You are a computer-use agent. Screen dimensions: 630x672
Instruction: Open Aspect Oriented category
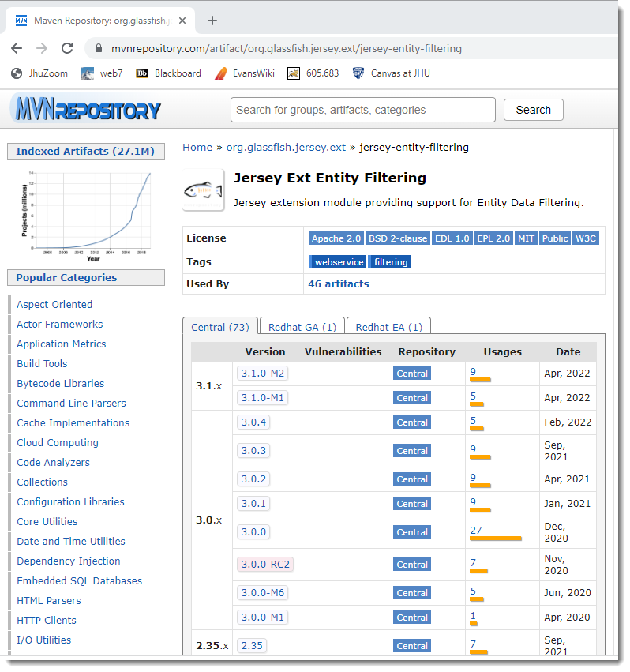click(x=54, y=304)
